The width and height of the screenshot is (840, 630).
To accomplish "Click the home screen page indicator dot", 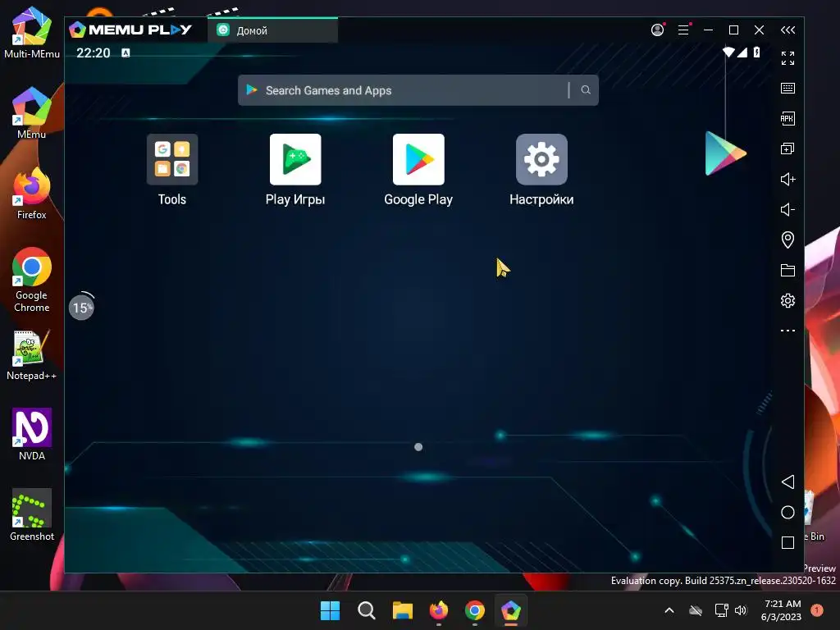I will (418, 447).
